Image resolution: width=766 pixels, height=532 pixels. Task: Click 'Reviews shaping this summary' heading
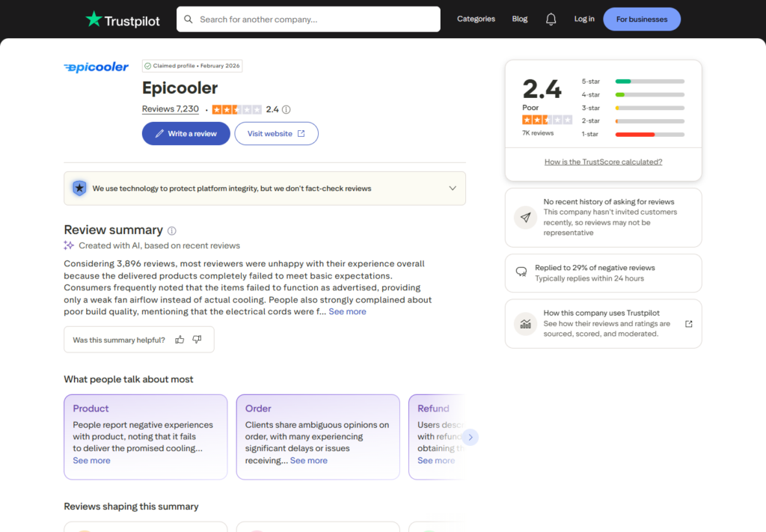[x=131, y=507]
